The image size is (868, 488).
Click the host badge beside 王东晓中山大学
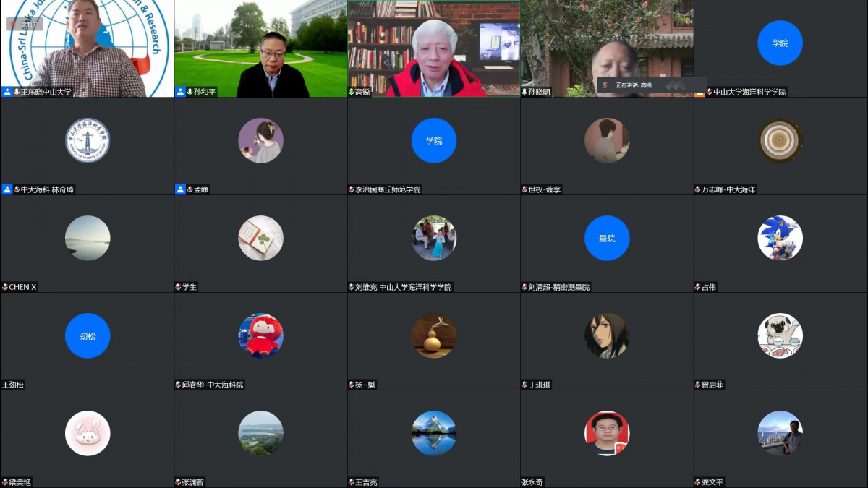7,92
